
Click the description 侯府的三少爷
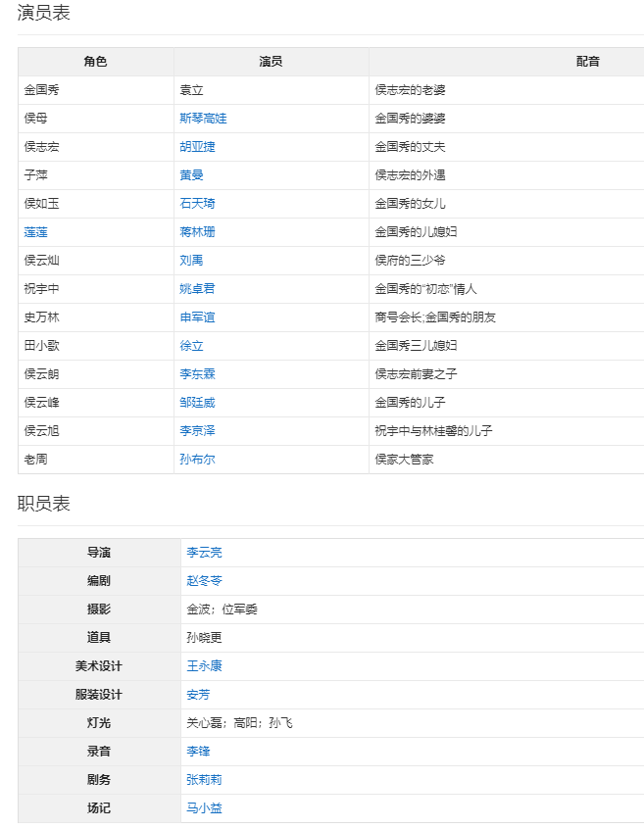410,261
